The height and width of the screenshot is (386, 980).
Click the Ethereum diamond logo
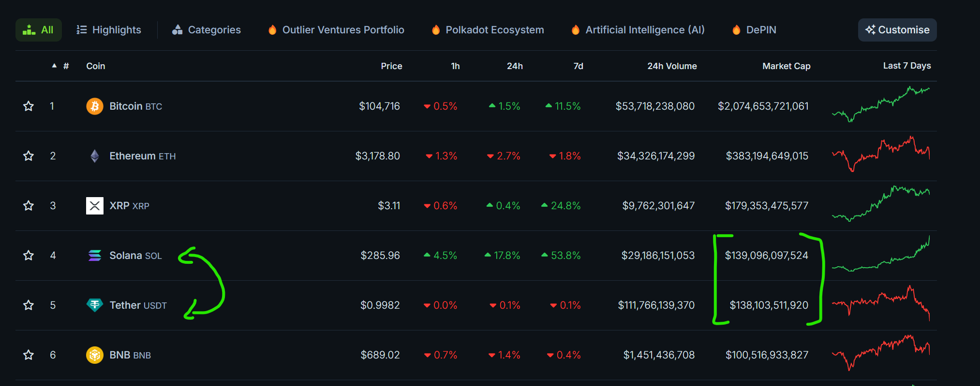pyautogui.click(x=95, y=156)
